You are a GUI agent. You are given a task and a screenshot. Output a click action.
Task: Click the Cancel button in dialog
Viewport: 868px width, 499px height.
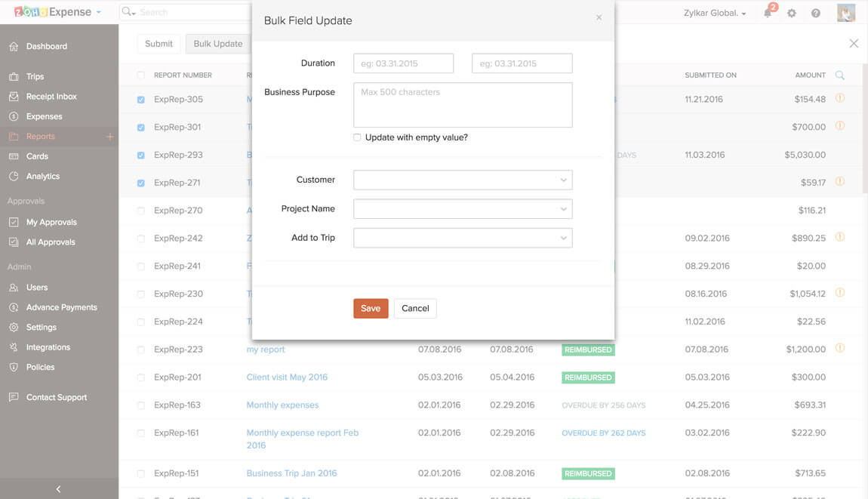(415, 308)
